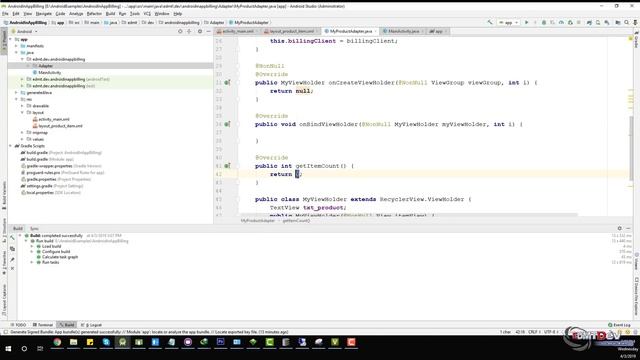This screenshot has height=360, width=640.
Task: Click the editor horizontal scrollbar
Action: coord(409,215)
